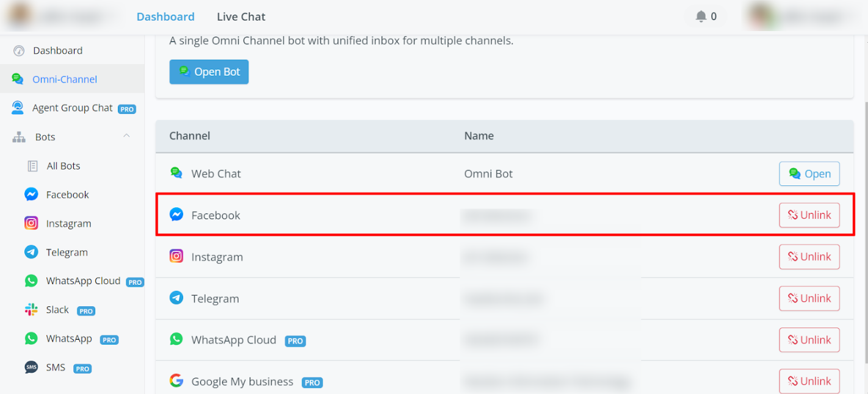Open Agent Group Chat icon
Viewport: 868px width, 394px height.
pyautogui.click(x=18, y=108)
